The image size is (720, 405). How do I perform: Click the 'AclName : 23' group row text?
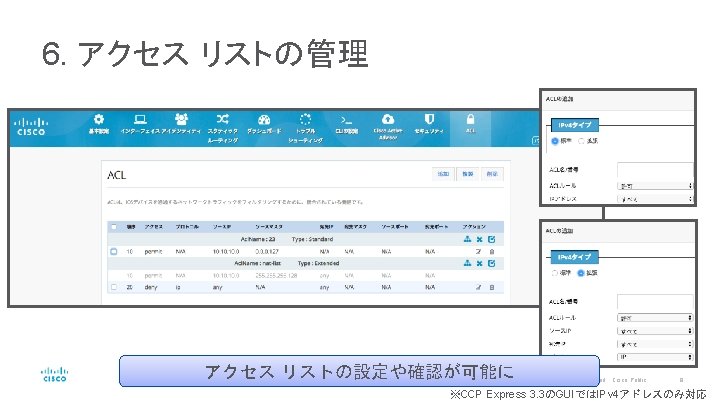coord(258,239)
